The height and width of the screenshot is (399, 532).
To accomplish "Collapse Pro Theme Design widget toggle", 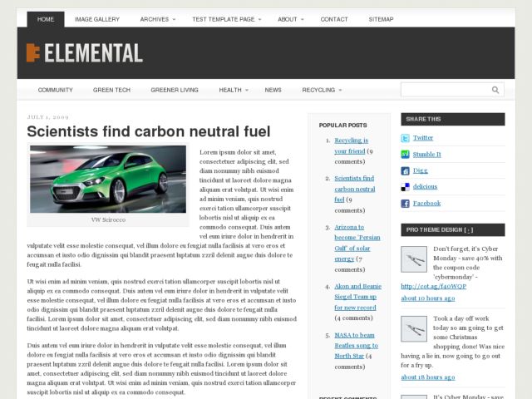I will pos(469,230).
